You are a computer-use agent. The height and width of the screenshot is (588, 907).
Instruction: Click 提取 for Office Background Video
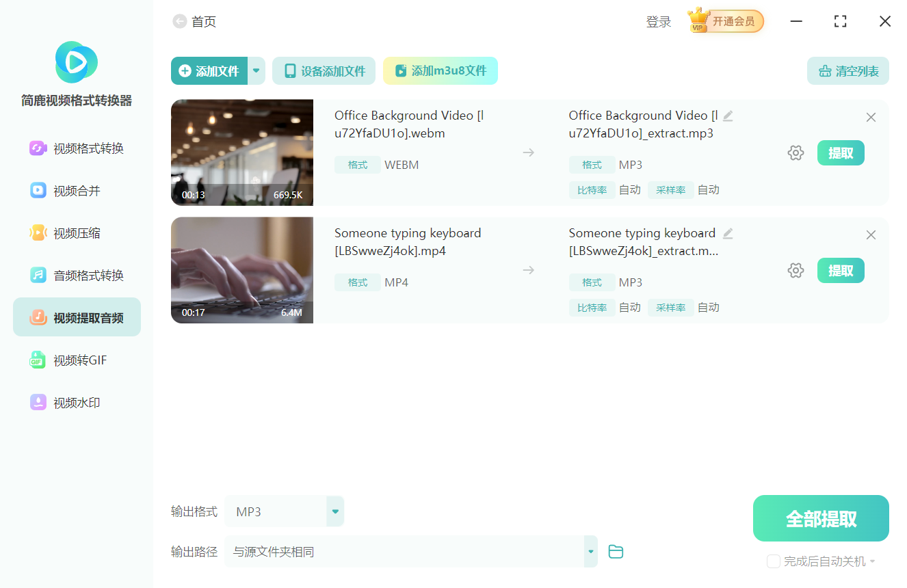coord(841,152)
